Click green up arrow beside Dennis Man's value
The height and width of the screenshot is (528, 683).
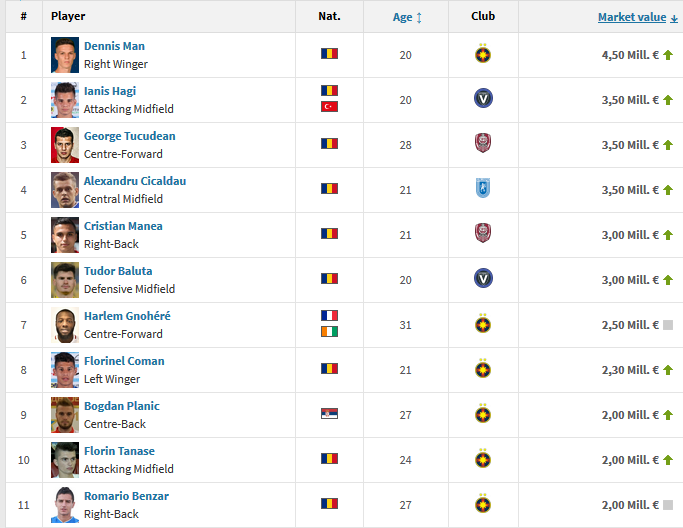[x=668, y=55]
